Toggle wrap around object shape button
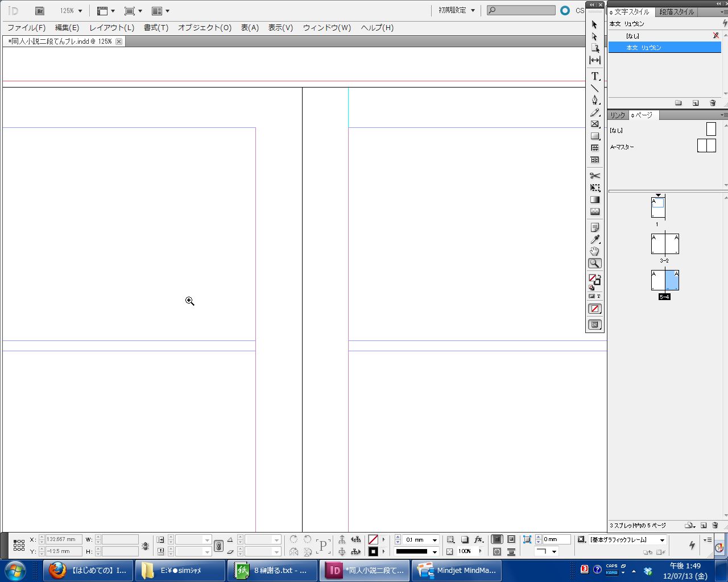This screenshot has height=582, width=728. [497, 552]
